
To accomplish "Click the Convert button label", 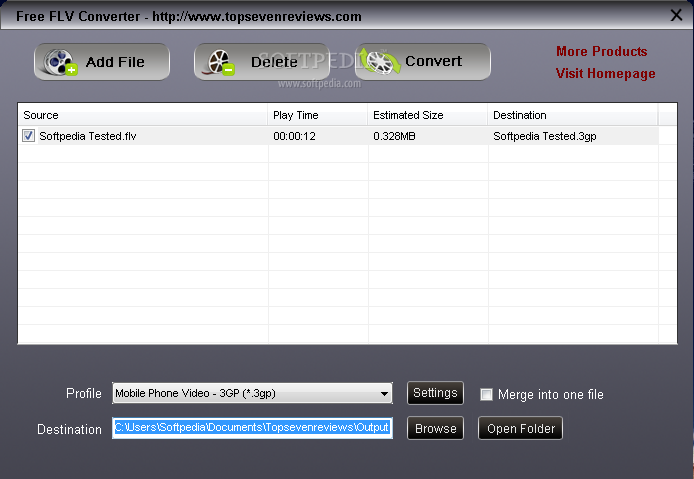I will [x=433, y=61].
